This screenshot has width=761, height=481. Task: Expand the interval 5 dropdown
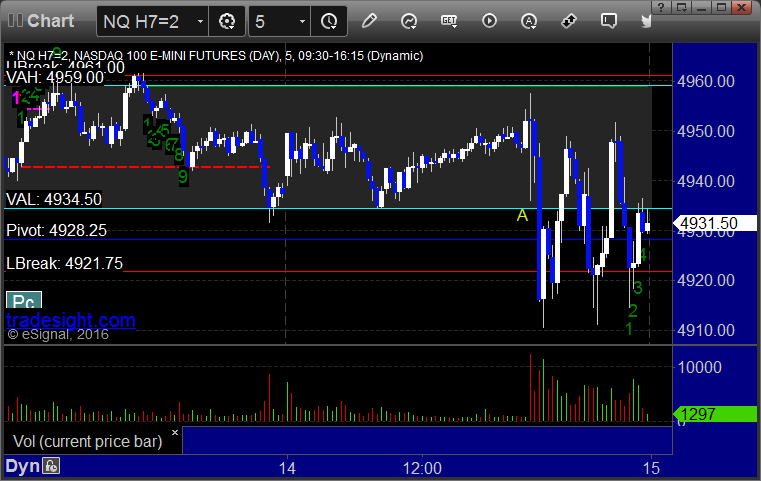point(302,21)
